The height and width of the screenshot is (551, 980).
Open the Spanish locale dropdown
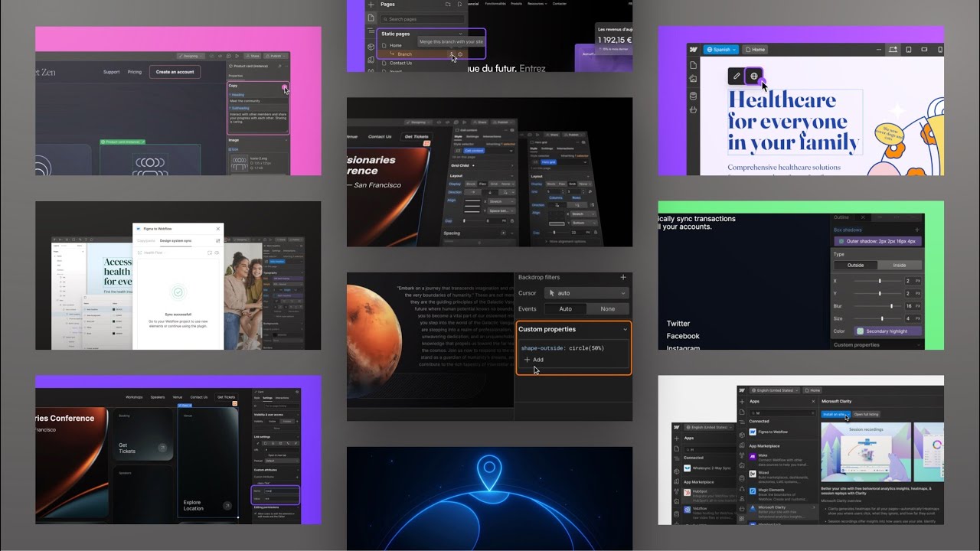tap(720, 50)
